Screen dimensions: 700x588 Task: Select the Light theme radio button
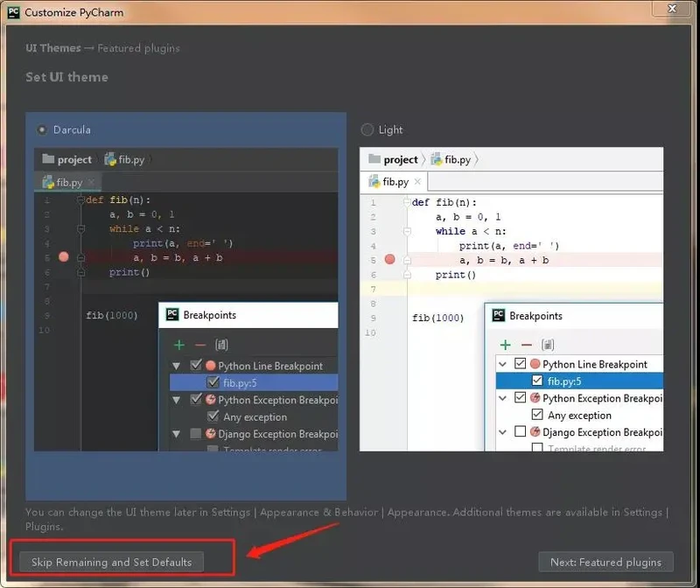pos(367,129)
